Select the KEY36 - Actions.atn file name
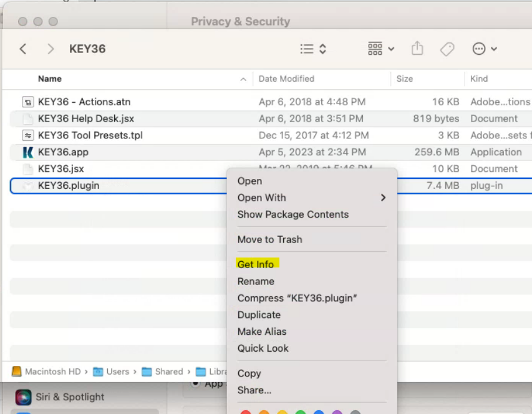The image size is (532, 414). (x=84, y=102)
